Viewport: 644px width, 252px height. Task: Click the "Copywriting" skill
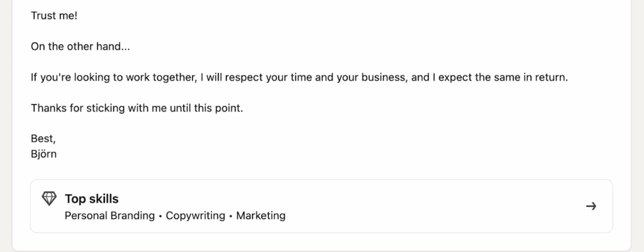[x=195, y=215]
